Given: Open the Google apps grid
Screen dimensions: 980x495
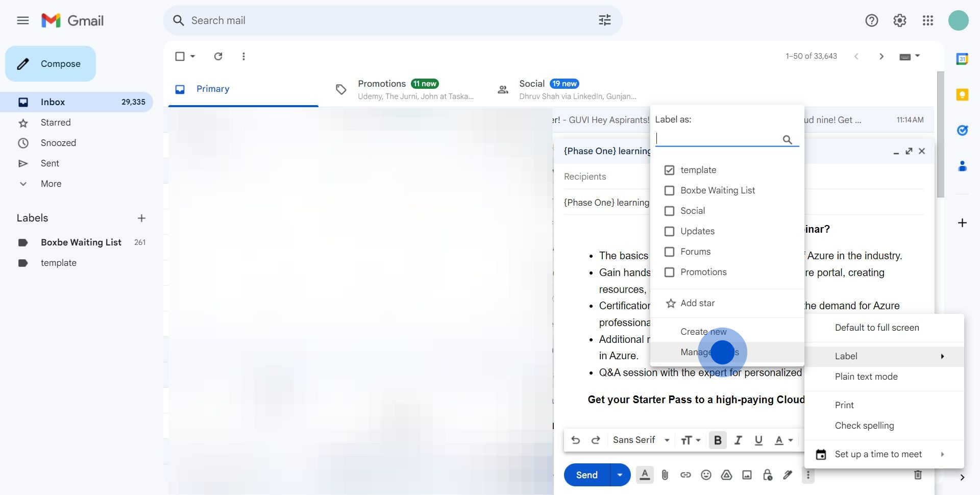Looking at the screenshot, I should tap(928, 20).
